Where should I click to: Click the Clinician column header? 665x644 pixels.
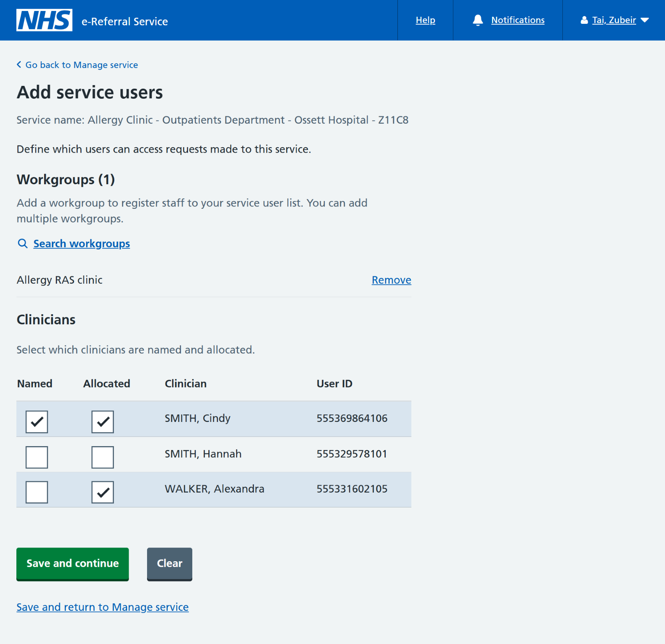click(185, 384)
